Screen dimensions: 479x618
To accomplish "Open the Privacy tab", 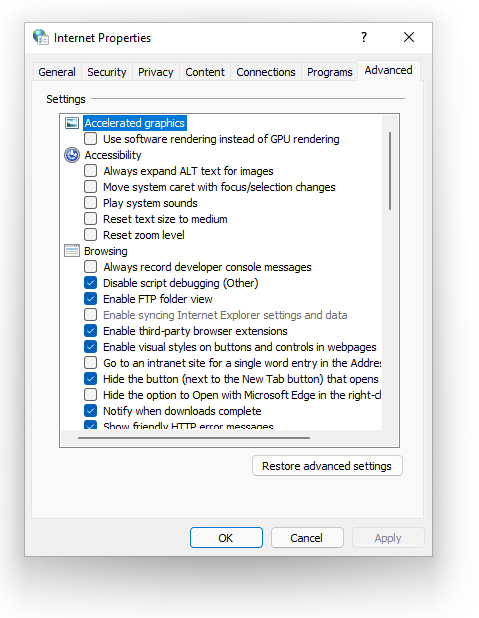I will [156, 72].
